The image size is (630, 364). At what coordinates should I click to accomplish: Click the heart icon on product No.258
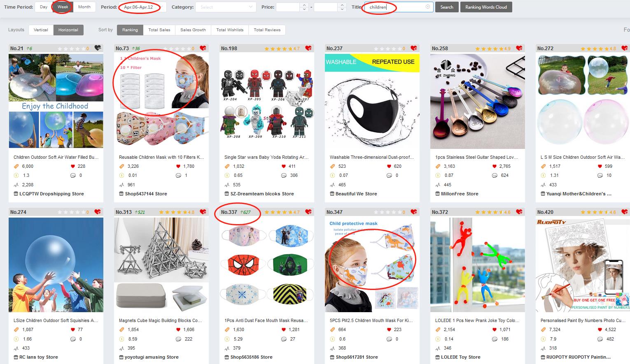point(519,48)
